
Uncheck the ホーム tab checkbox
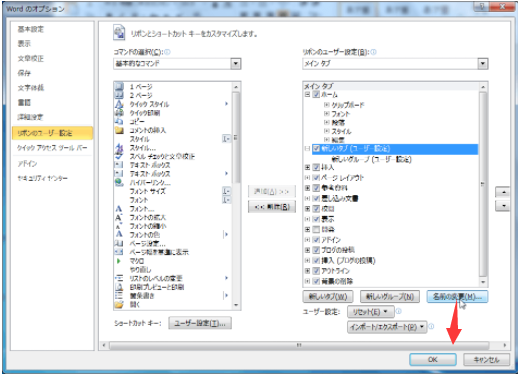click(x=316, y=94)
